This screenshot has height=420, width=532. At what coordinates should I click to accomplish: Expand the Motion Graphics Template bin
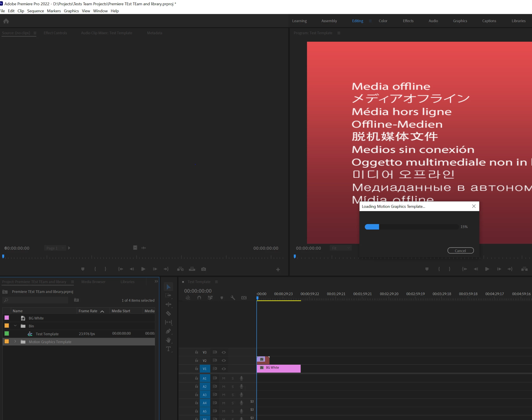click(15, 342)
